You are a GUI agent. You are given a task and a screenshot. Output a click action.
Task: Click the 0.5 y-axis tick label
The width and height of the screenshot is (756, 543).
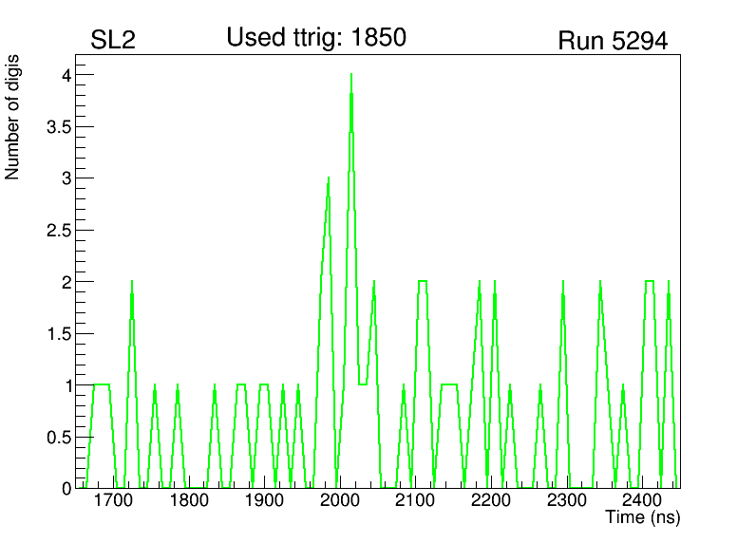tap(56, 437)
